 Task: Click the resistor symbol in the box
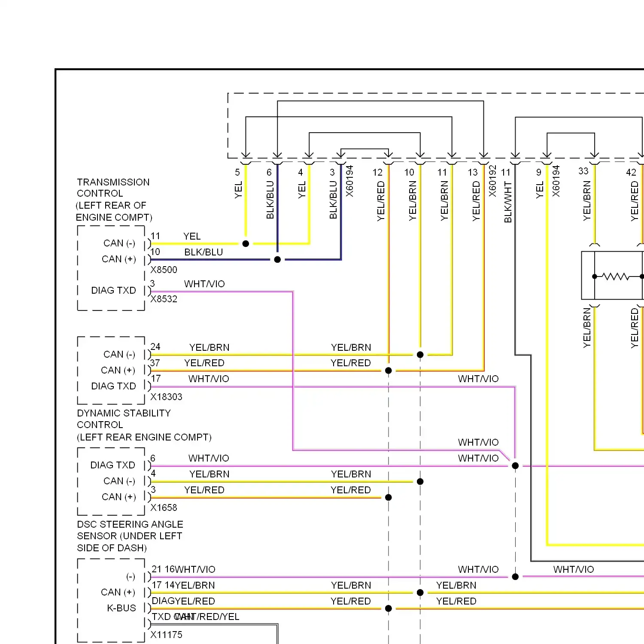(x=616, y=276)
